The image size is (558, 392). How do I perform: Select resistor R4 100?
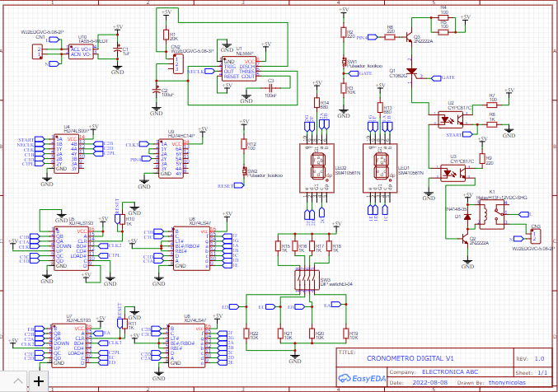pos(443,17)
